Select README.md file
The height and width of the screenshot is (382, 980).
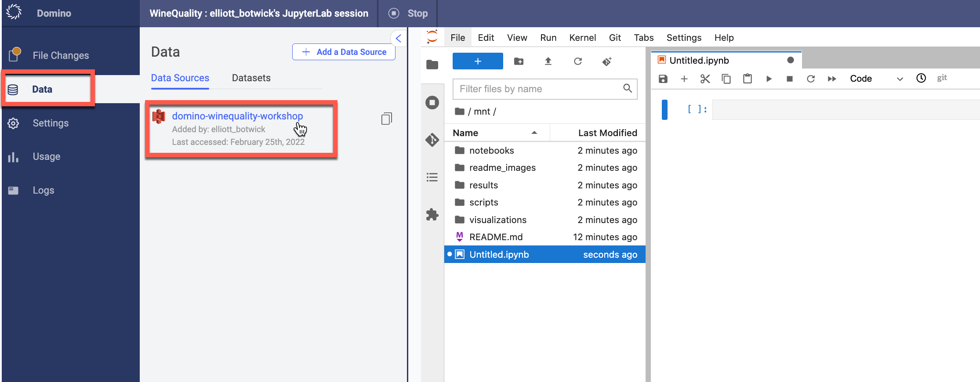[545, 237]
